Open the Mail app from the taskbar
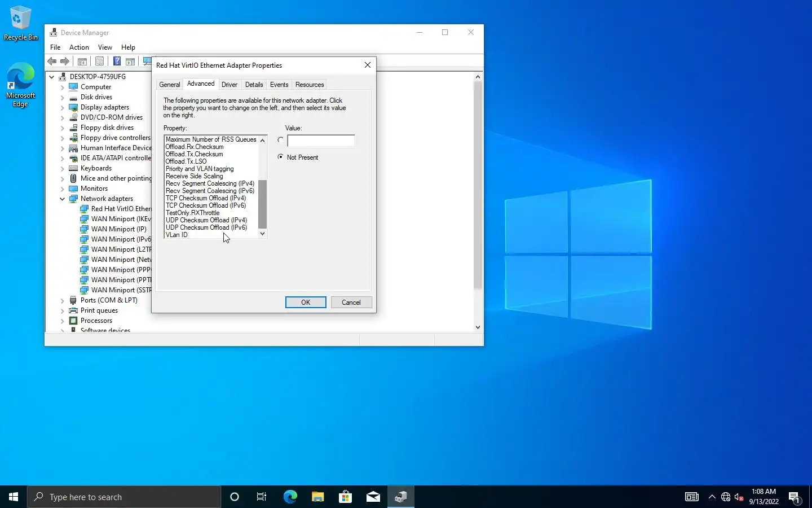 [373, 497]
